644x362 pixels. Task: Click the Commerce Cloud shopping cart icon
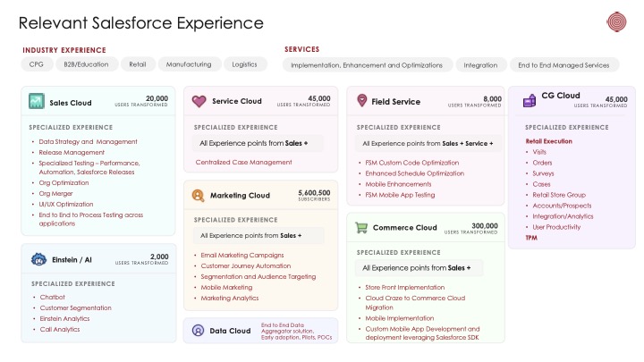coord(361,227)
